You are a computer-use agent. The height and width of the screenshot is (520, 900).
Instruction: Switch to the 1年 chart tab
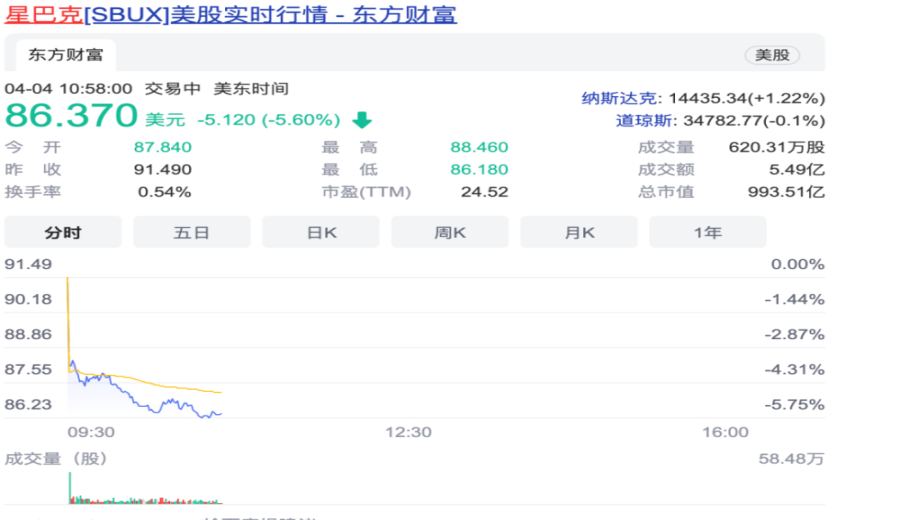tap(708, 232)
